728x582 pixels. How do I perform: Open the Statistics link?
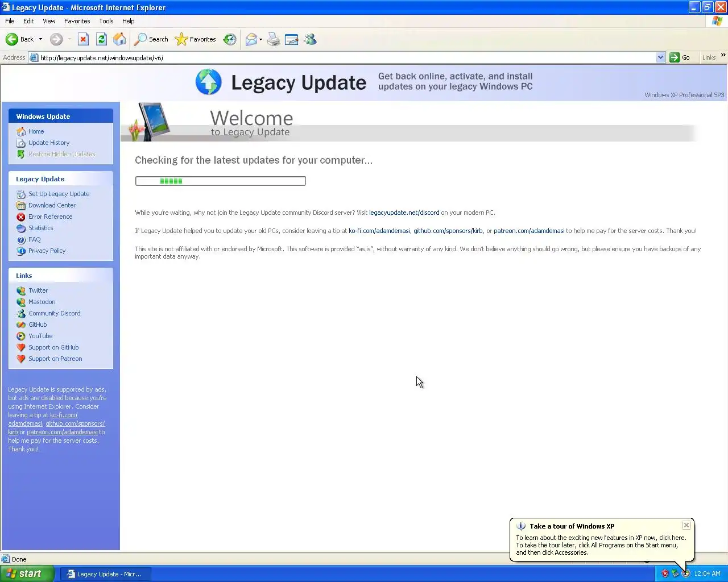click(x=41, y=228)
